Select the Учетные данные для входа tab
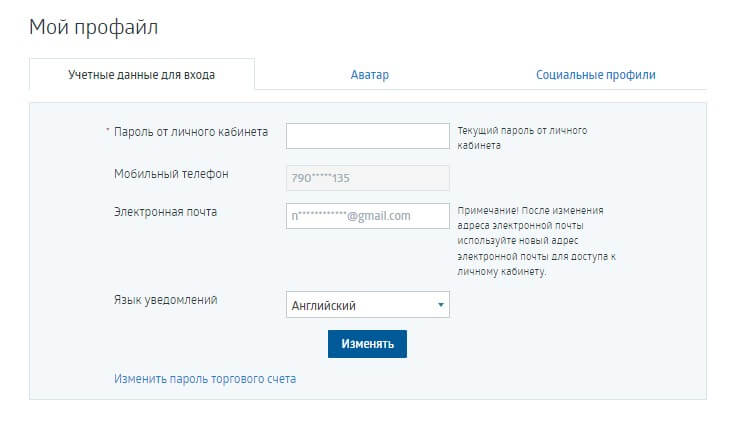The image size is (737, 441). (141, 75)
